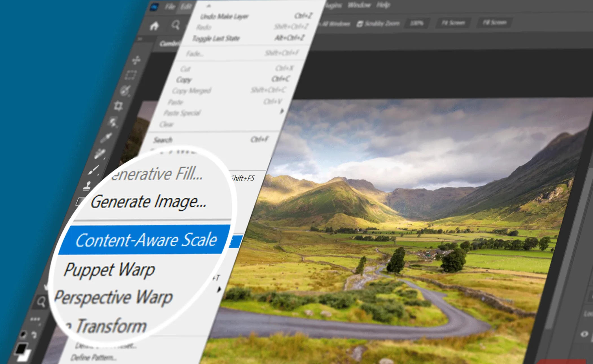Select the Clone Stamp tool
The height and width of the screenshot is (364, 593).
click(x=87, y=186)
